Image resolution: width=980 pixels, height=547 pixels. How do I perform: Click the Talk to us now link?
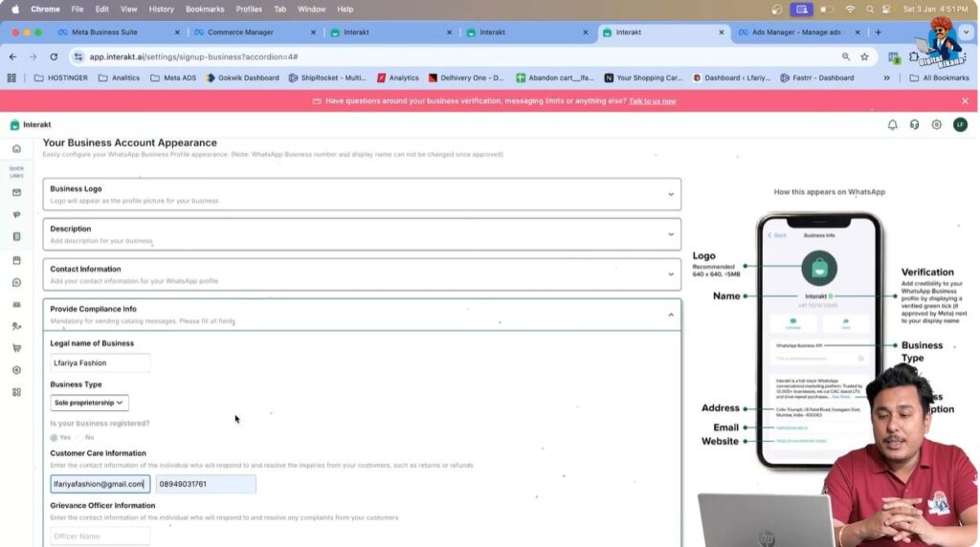pyautogui.click(x=652, y=101)
